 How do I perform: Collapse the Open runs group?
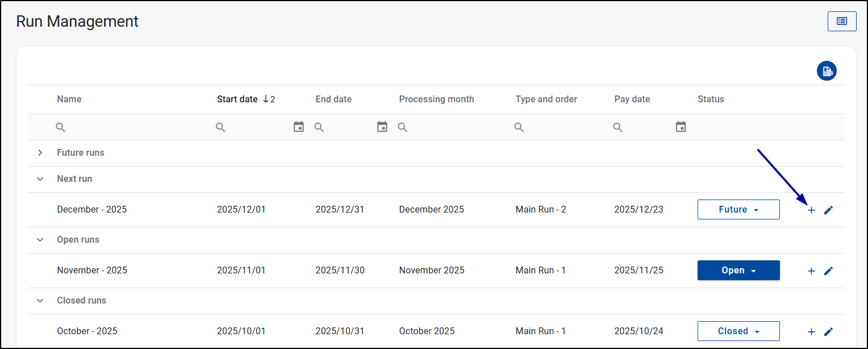click(40, 240)
